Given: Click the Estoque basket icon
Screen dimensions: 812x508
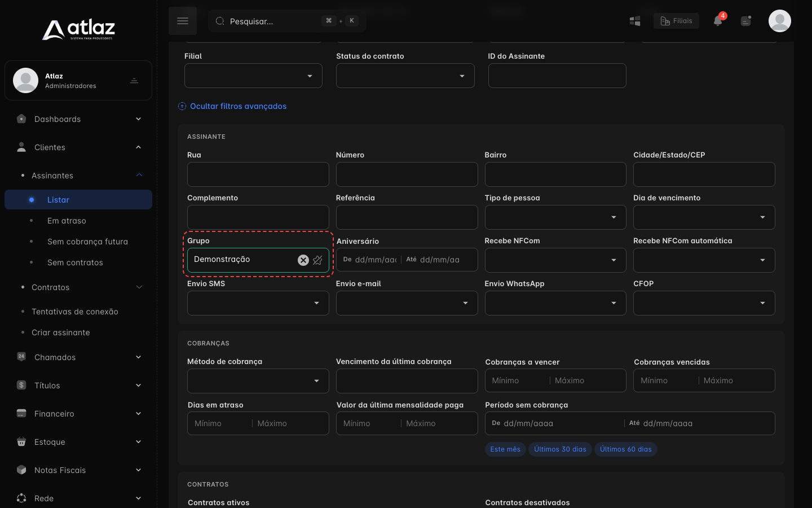Looking at the screenshot, I should click(21, 441).
